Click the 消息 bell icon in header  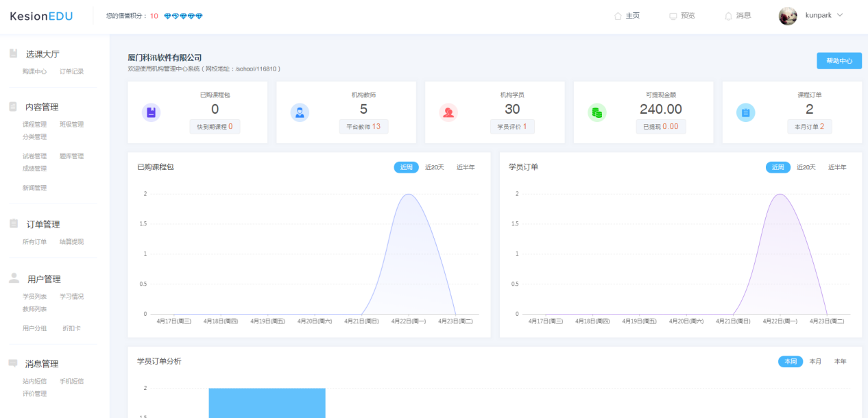[728, 16]
